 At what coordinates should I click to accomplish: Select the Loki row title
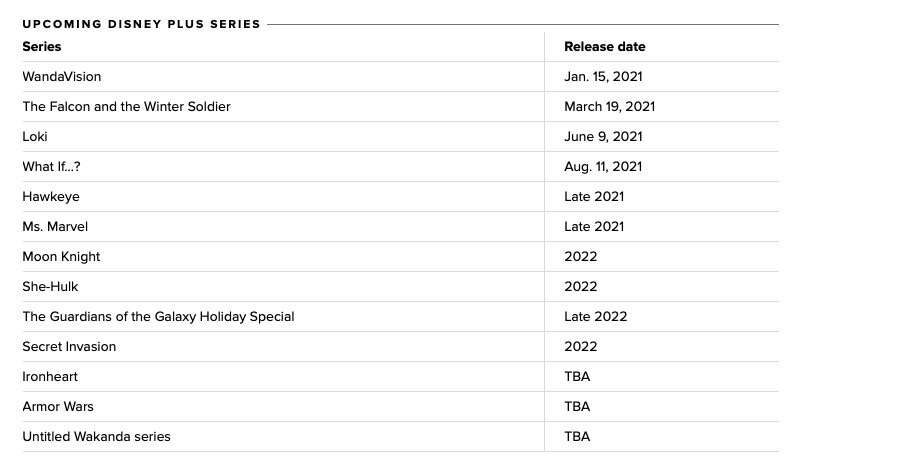pyautogui.click(x=35, y=137)
